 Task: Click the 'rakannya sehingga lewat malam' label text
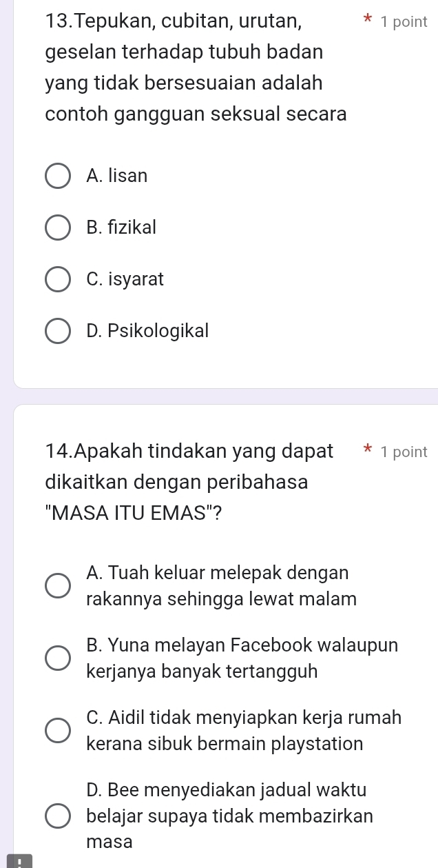(x=222, y=599)
